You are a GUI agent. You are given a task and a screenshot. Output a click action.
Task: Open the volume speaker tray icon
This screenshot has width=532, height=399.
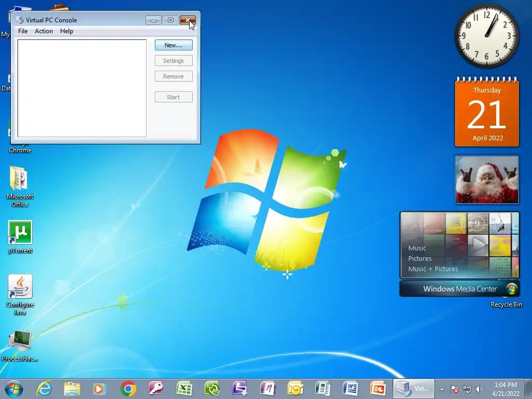(x=479, y=389)
